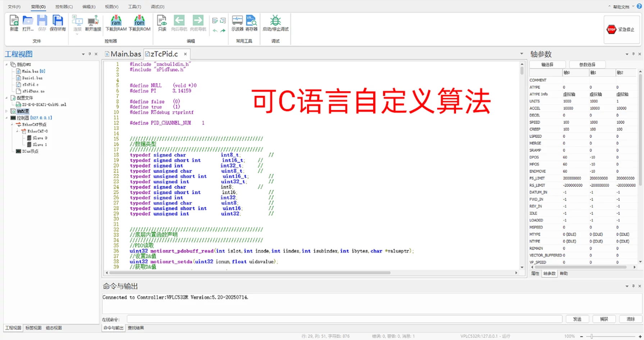
Task: Click the 在线命令 input field
Action: point(344,319)
